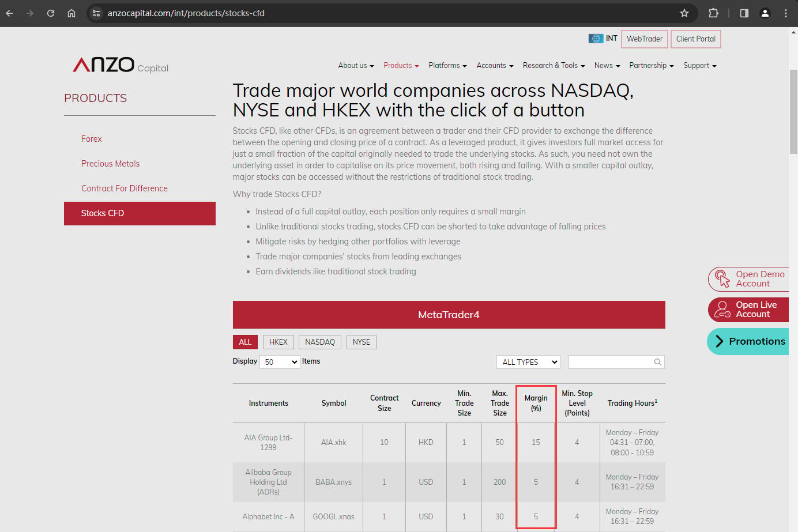This screenshot has width=798, height=532.
Task: Go back to the previous page
Action: (x=10, y=13)
